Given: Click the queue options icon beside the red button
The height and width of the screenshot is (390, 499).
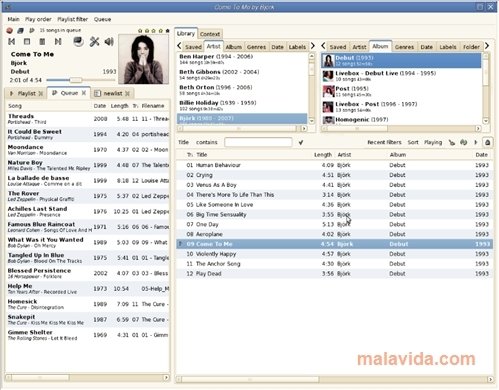Looking at the screenshot, I should 20,31.
